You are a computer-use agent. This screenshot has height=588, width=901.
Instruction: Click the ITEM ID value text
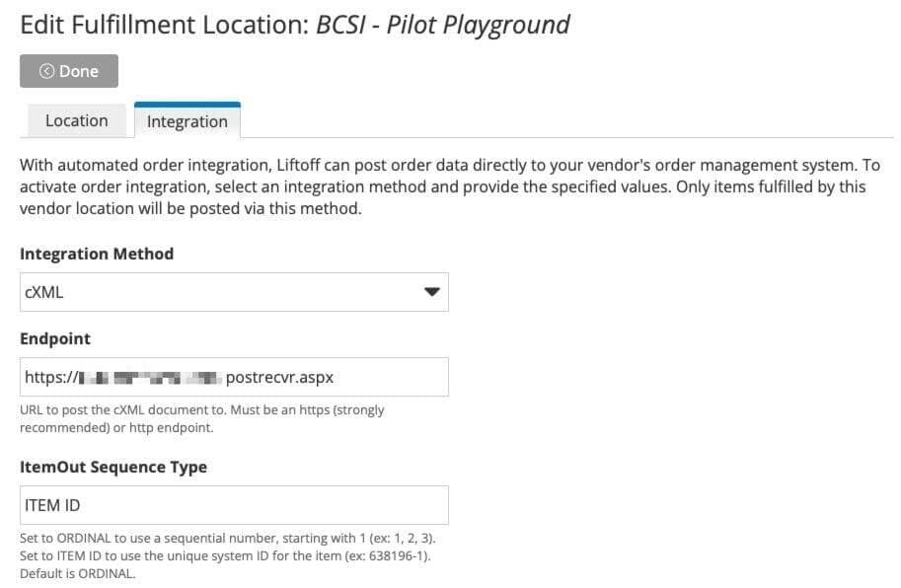tap(52, 505)
